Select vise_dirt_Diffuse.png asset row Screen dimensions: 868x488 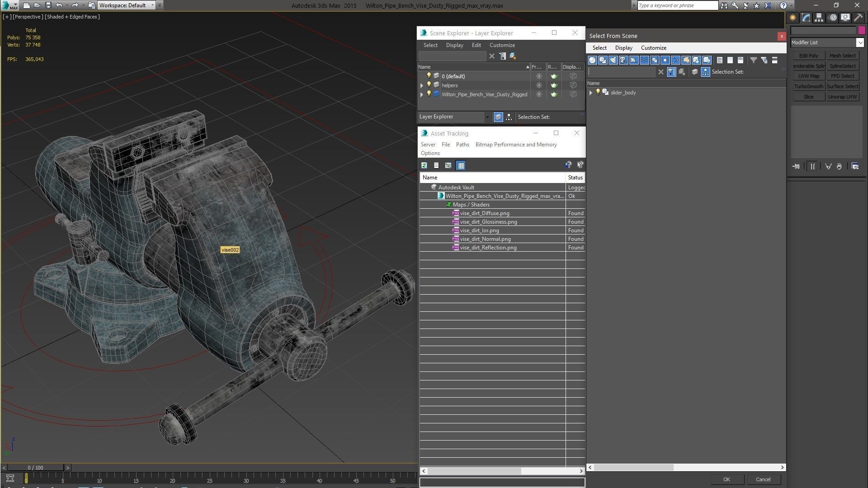502,213
